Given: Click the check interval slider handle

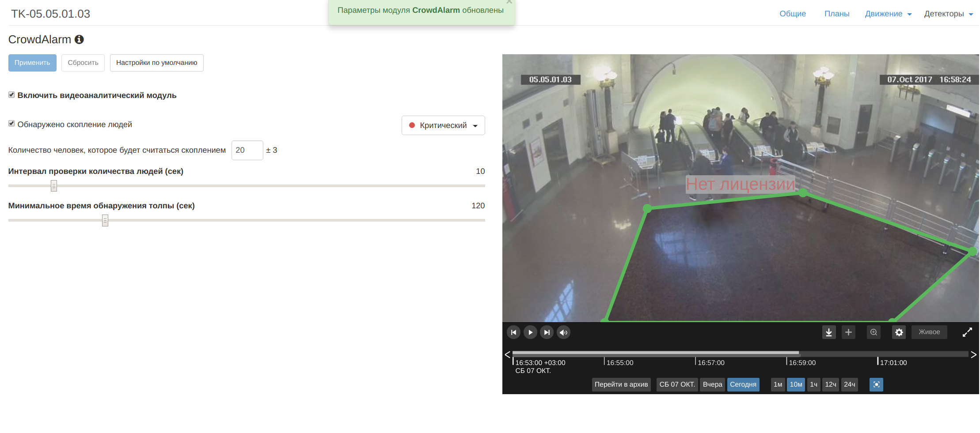Looking at the screenshot, I should [54, 186].
